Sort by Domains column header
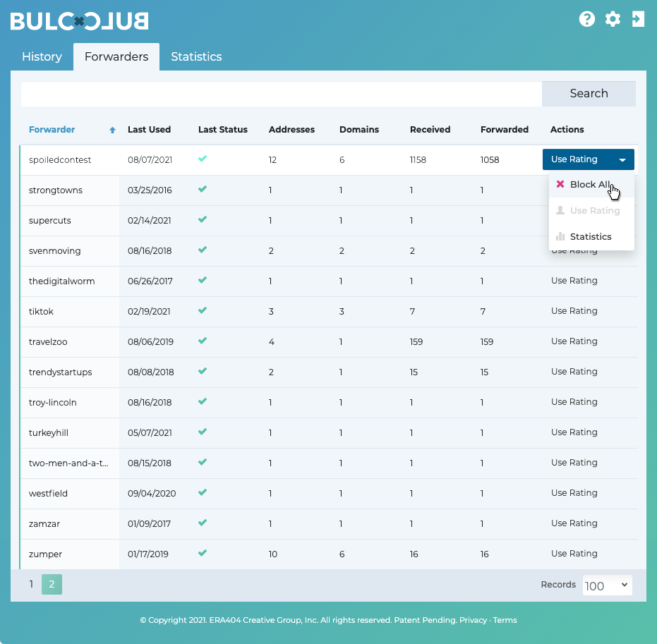The width and height of the screenshot is (657, 644). (x=359, y=129)
